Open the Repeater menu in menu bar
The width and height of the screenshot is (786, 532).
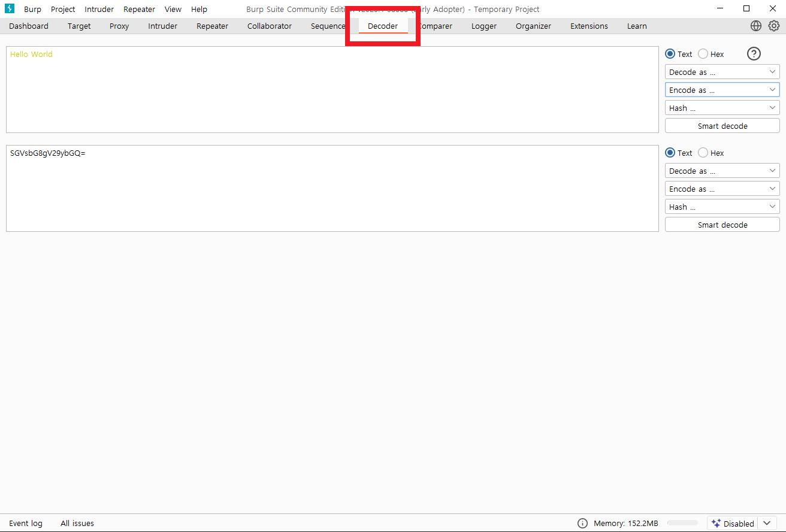click(139, 9)
